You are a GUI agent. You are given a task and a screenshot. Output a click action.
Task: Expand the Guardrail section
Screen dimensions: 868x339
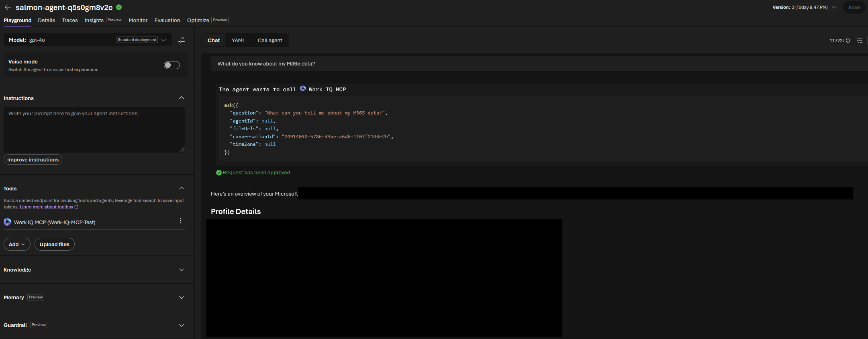point(182,325)
